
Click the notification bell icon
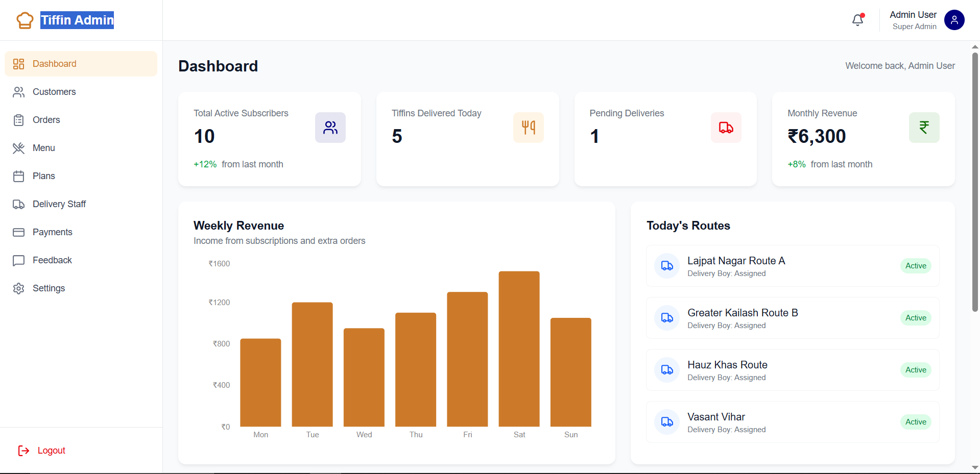click(x=858, y=20)
